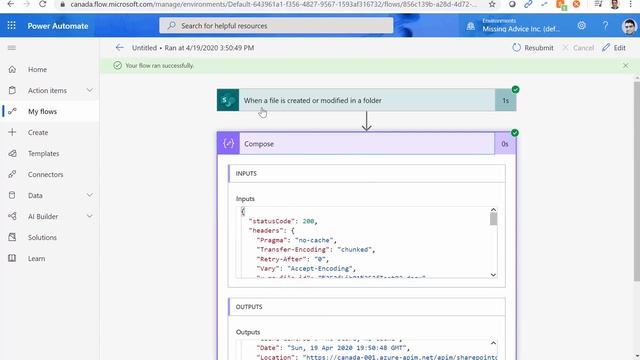Screen dimensions: 640x360
Task: Open the app launcher waffle icon
Action: coord(11,25)
